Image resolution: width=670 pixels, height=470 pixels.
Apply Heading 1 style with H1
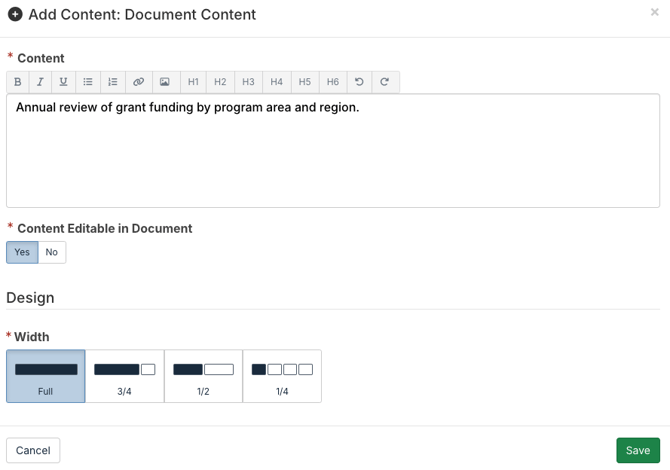pyautogui.click(x=193, y=82)
